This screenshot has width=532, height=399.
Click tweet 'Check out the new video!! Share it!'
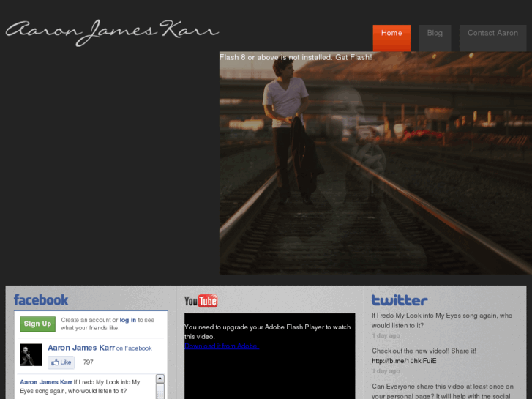[x=424, y=351]
